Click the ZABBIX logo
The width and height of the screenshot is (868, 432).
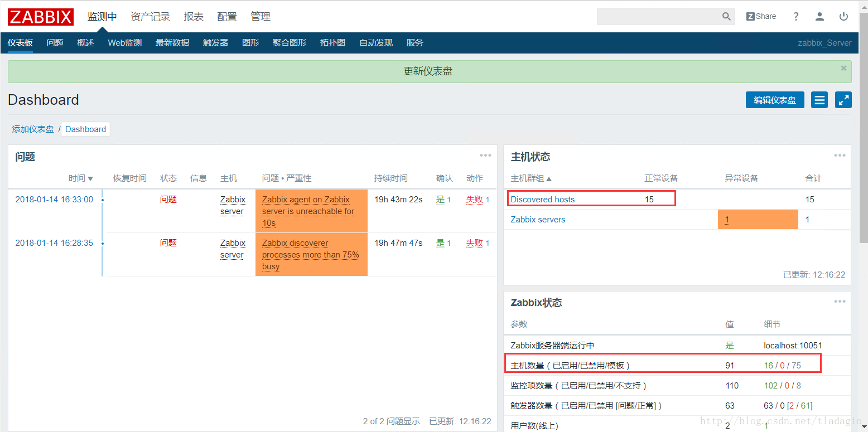(x=40, y=17)
